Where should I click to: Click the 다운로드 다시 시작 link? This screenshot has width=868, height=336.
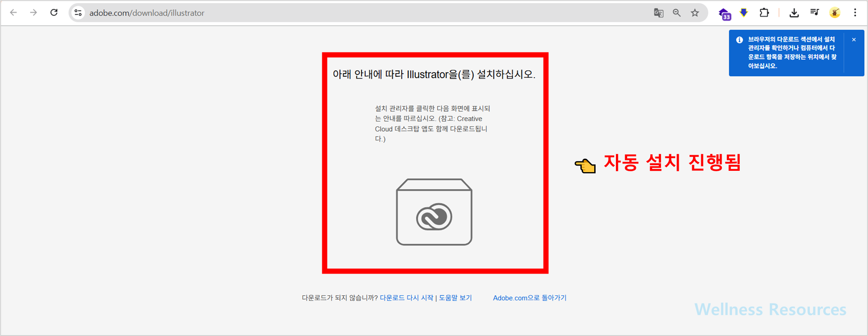[406, 298]
